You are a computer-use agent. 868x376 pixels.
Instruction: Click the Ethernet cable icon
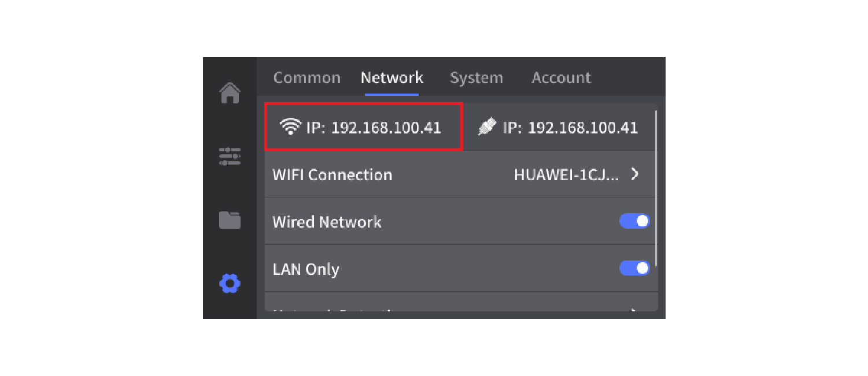[x=487, y=126]
